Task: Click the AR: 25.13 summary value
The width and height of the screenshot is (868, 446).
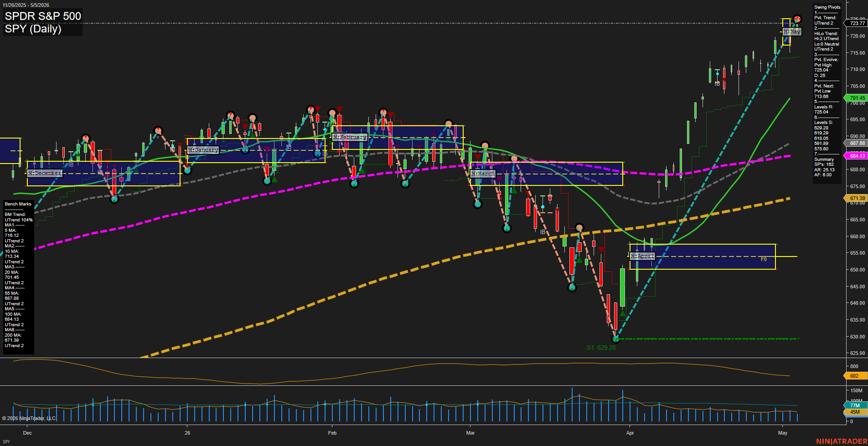Action: [x=824, y=169]
